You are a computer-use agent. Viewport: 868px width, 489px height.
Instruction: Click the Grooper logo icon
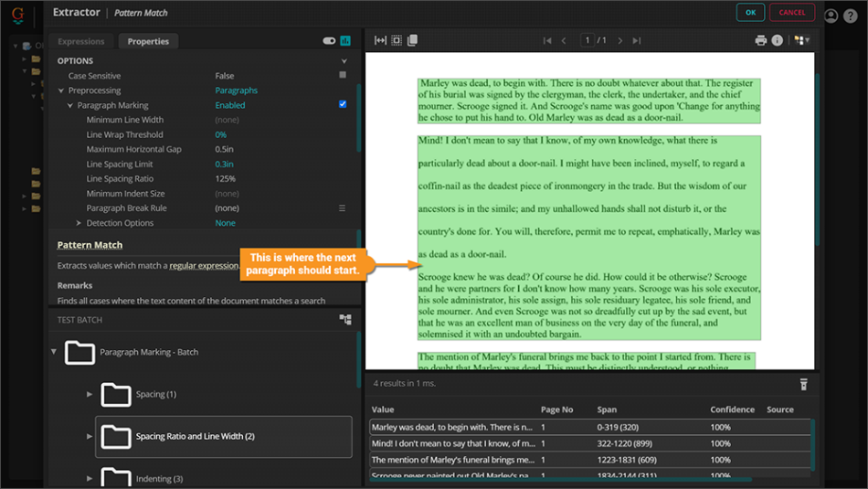point(17,15)
